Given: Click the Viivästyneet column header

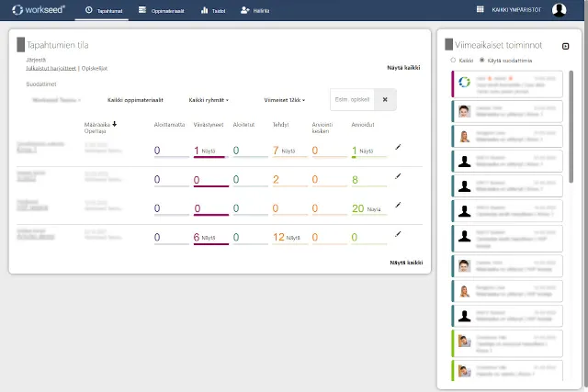Looking at the screenshot, I should tap(209, 125).
